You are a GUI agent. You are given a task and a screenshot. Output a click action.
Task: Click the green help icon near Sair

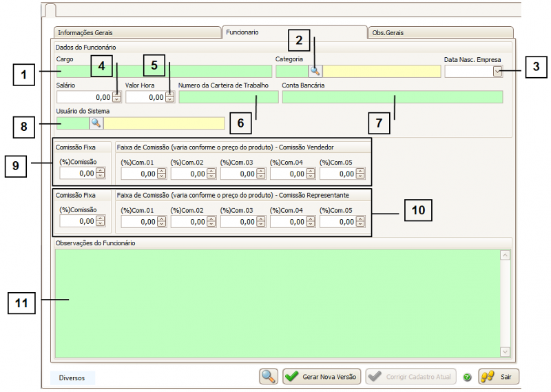[x=467, y=378]
